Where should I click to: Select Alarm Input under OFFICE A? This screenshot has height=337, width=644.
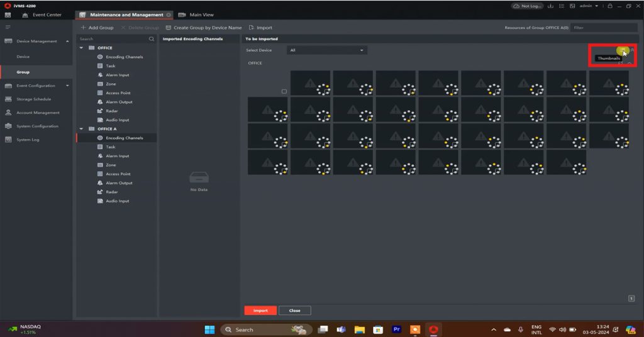[x=117, y=156]
